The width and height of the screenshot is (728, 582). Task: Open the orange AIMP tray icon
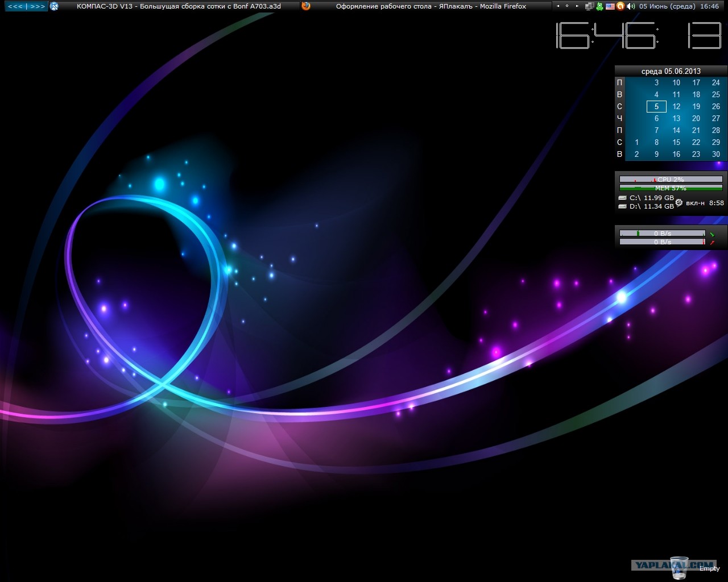pos(621,6)
